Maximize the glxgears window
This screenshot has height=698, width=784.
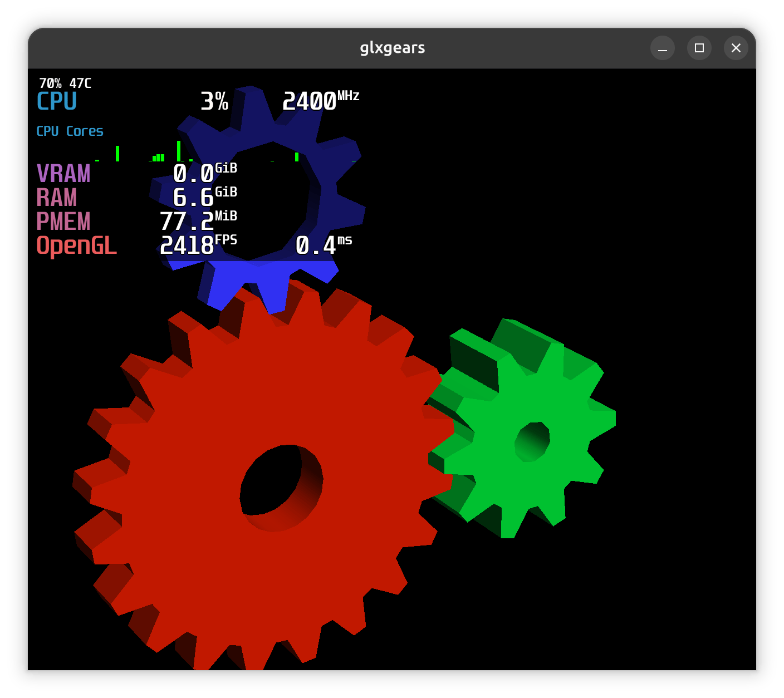(699, 48)
